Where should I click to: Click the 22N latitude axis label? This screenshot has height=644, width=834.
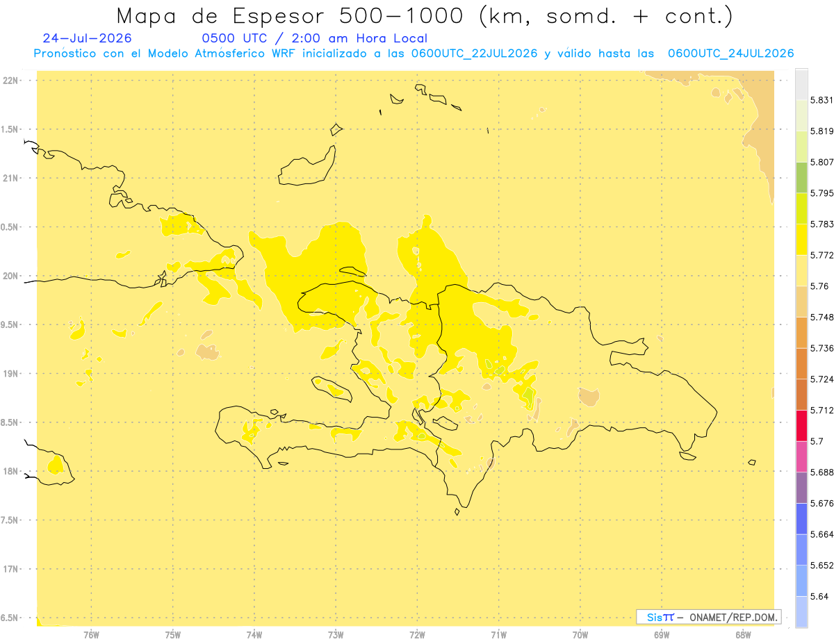click(x=12, y=81)
